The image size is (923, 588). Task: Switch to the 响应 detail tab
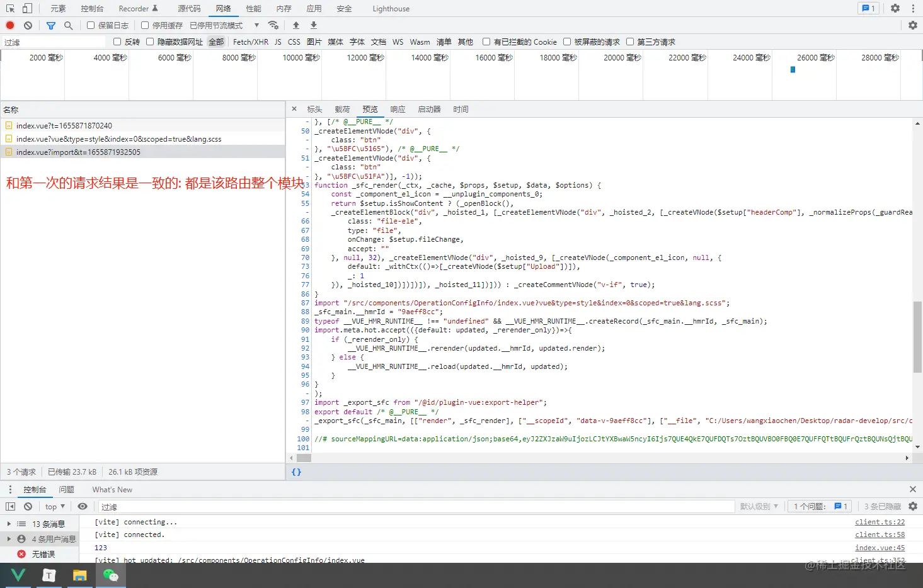click(x=398, y=109)
